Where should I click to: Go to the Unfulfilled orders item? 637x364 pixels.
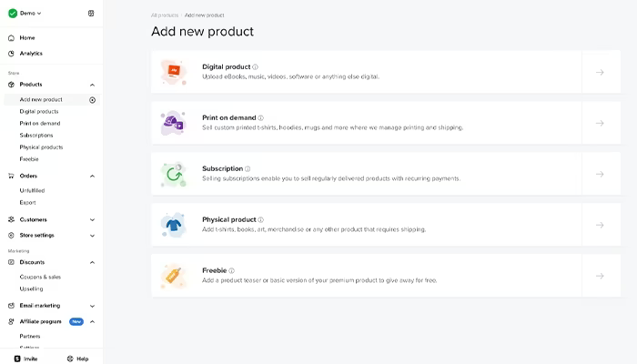tap(32, 190)
